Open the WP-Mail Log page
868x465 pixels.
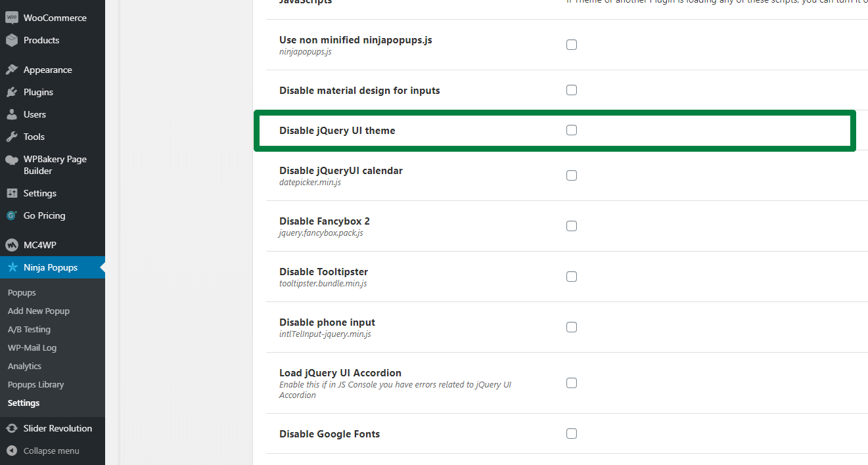click(x=32, y=347)
